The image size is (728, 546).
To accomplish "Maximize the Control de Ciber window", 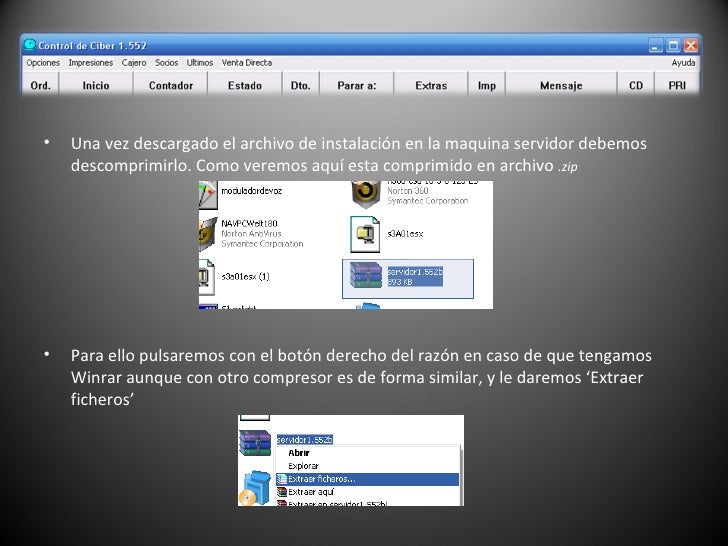I will coord(673,46).
